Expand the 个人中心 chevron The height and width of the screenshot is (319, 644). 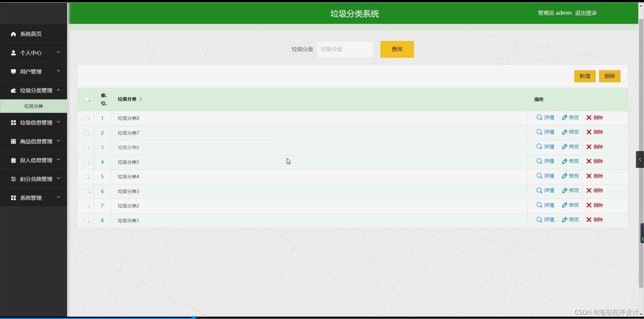coord(58,52)
